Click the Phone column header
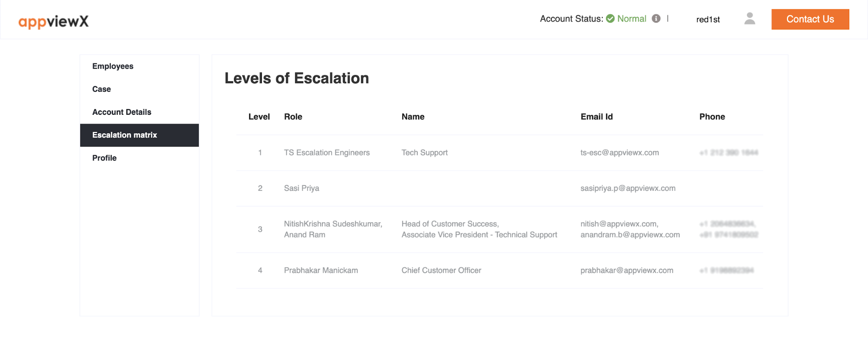This screenshot has width=868, height=347. click(x=712, y=117)
